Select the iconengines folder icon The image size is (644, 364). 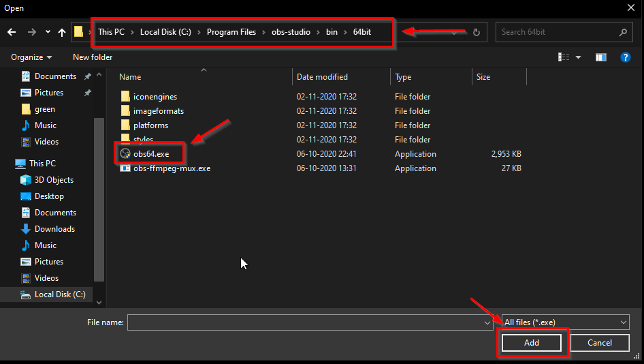point(125,96)
